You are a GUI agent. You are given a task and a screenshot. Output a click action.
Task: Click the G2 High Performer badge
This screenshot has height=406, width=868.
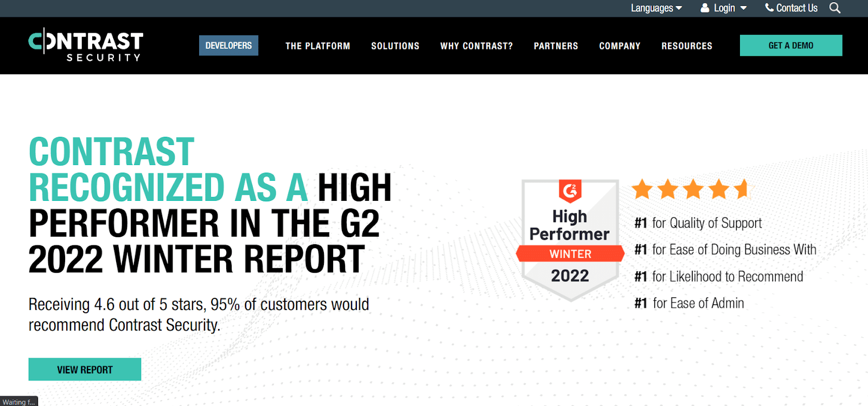[x=570, y=240]
